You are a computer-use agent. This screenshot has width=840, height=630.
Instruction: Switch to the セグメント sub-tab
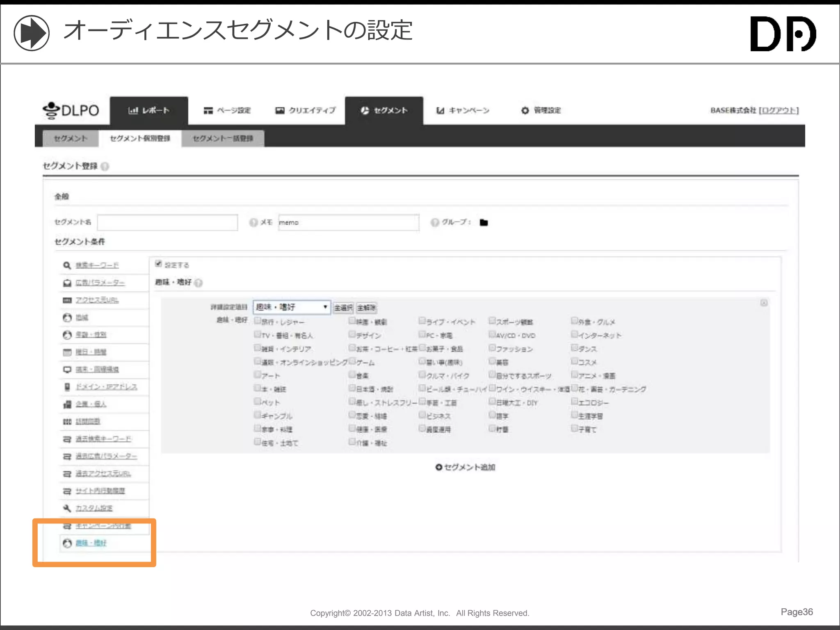tap(71, 139)
